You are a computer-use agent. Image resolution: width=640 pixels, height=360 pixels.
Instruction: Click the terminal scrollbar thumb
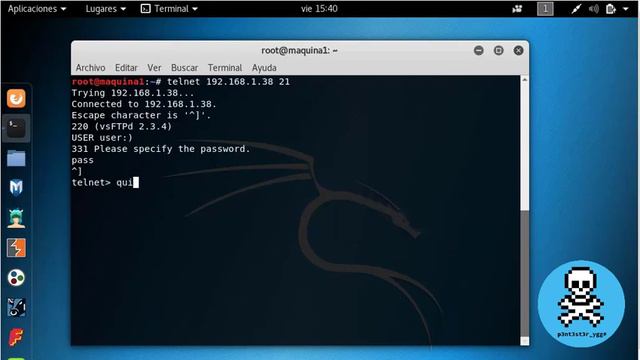525,273
